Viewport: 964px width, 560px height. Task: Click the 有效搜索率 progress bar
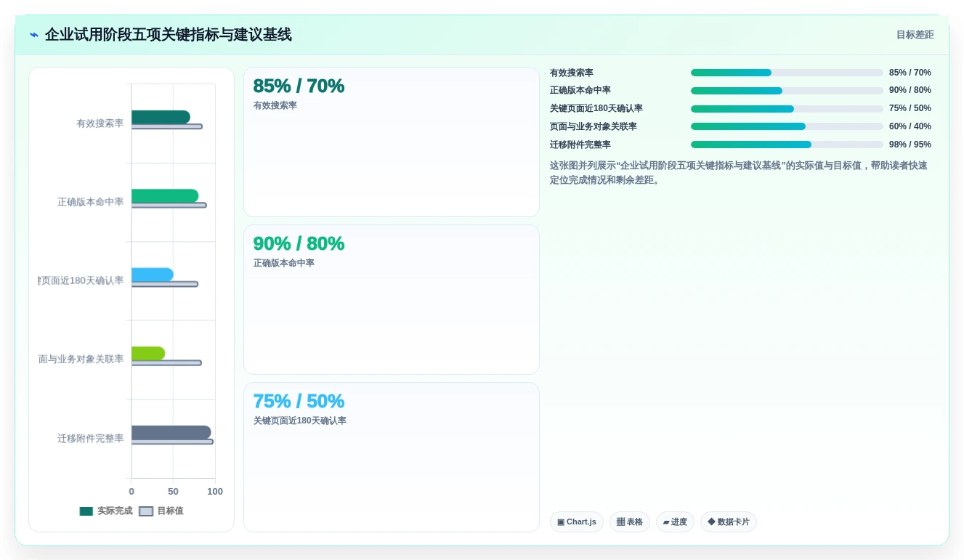pyautogui.click(x=787, y=73)
